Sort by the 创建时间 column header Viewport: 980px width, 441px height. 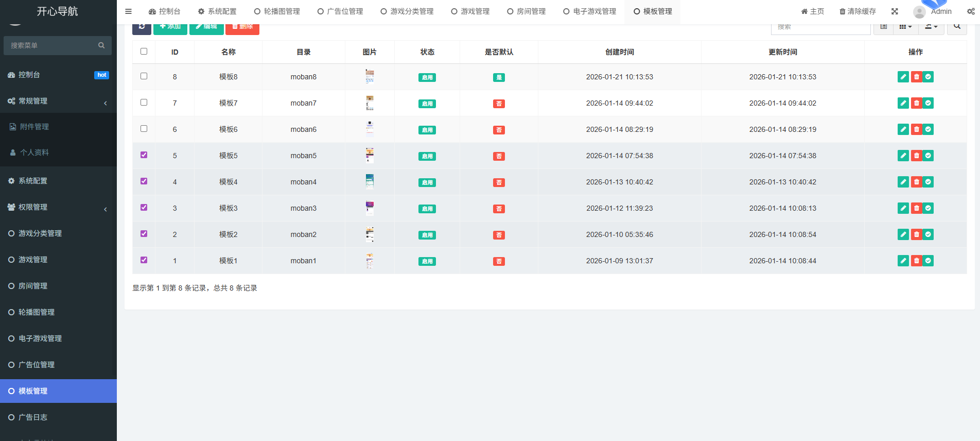click(620, 52)
